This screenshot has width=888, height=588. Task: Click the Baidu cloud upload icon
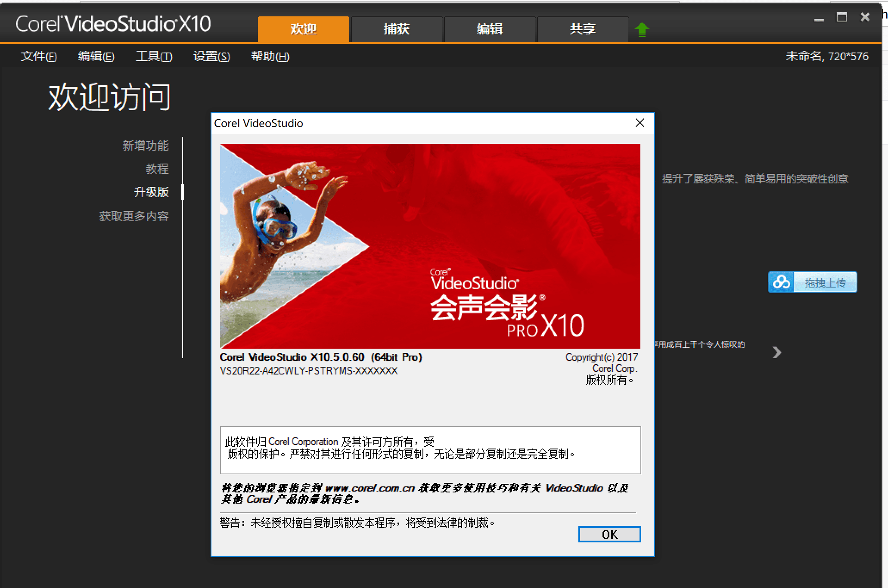(781, 282)
